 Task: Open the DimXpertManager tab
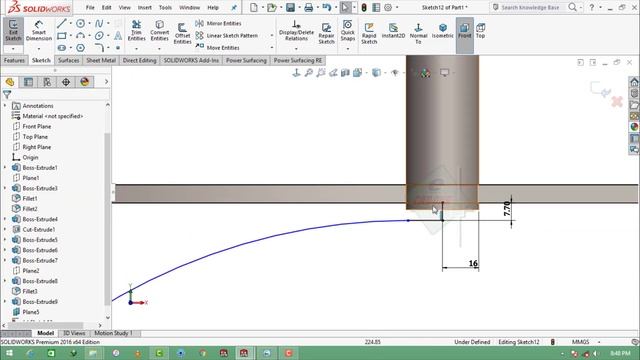coord(66,82)
